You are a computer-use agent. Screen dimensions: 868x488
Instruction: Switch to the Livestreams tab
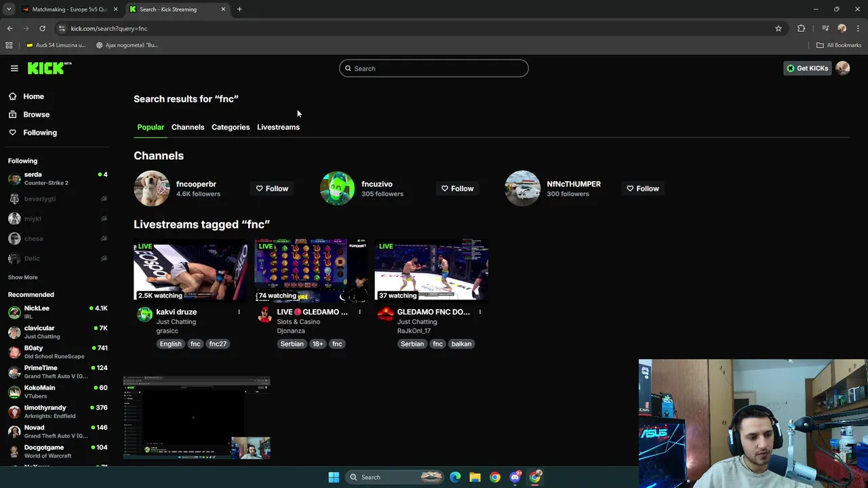tap(278, 127)
